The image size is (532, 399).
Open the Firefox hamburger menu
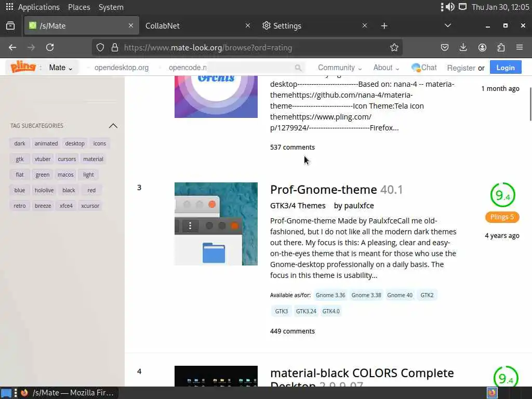pyautogui.click(x=520, y=47)
